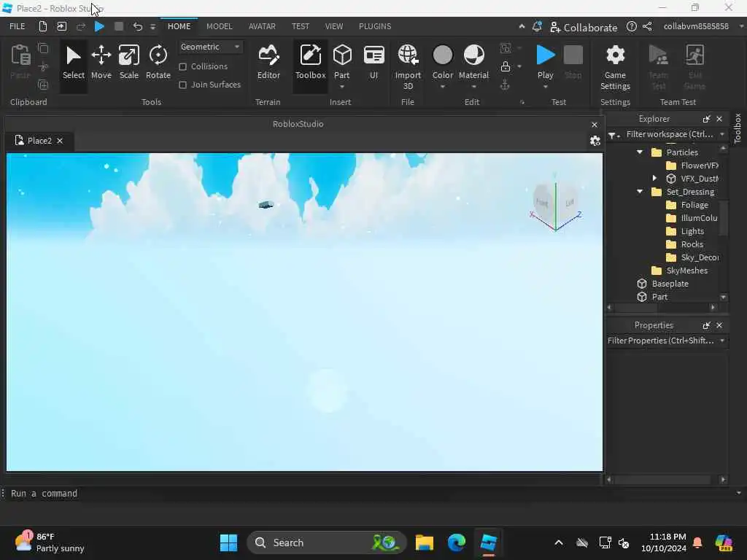
Task: Open Game Settings
Action: point(615,66)
